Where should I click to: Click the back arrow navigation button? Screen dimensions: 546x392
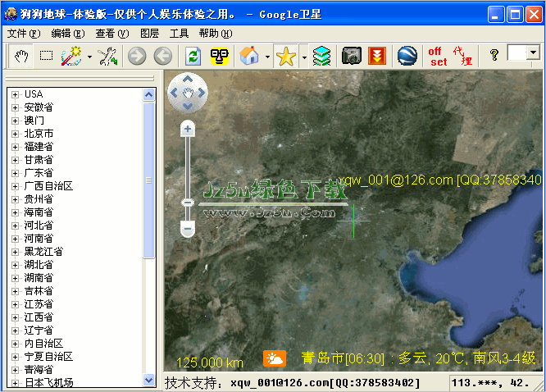click(163, 56)
